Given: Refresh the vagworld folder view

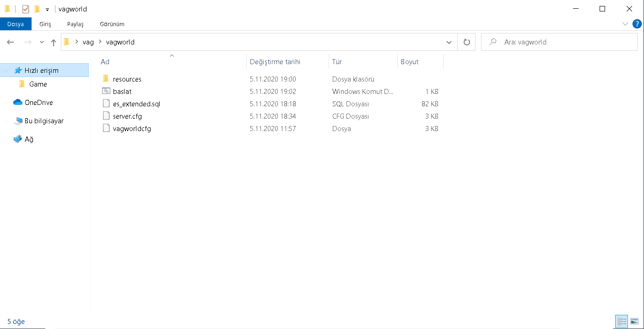Looking at the screenshot, I should [x=466, y=42].
